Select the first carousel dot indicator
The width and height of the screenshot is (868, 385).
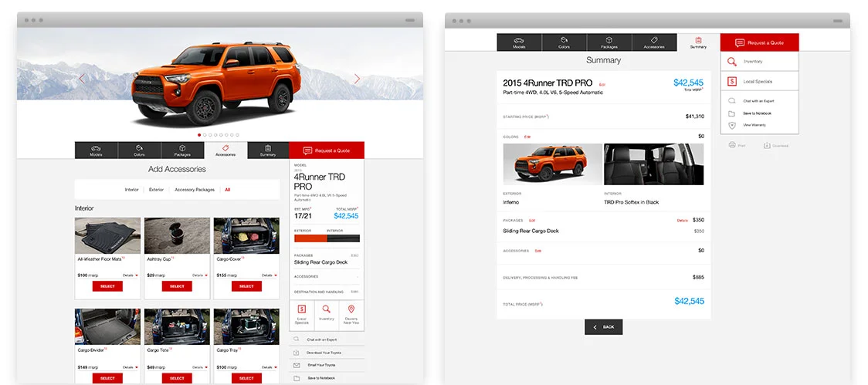[199, 135]
